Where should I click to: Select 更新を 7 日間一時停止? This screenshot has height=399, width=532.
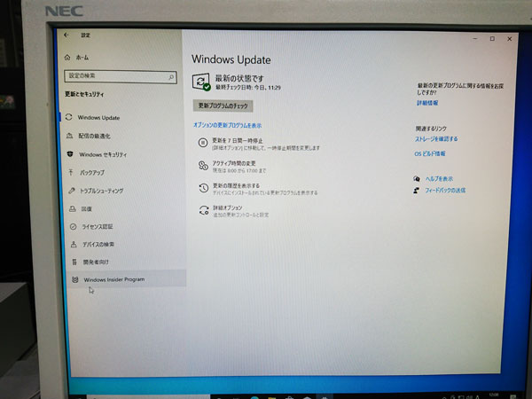(237, 140)
